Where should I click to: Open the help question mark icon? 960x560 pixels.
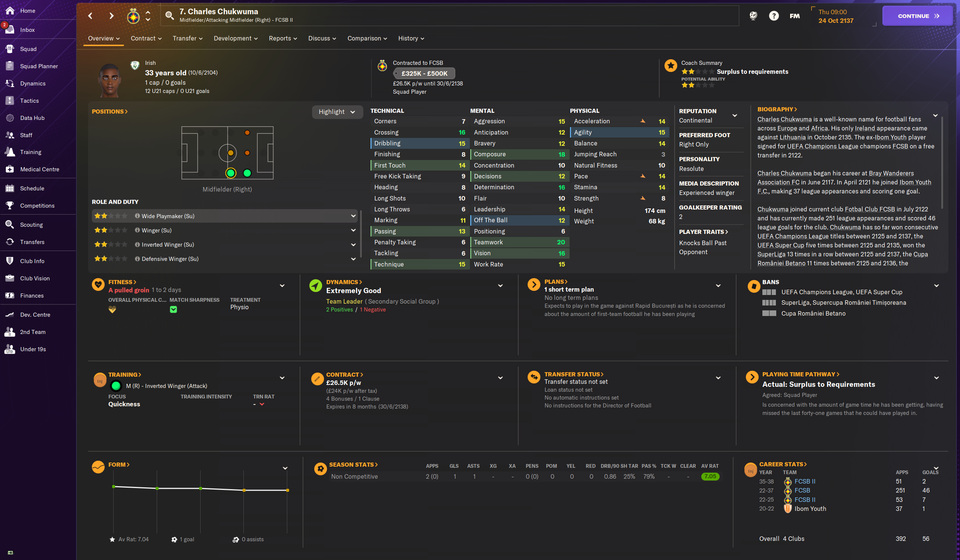click(x=774, y=16)
